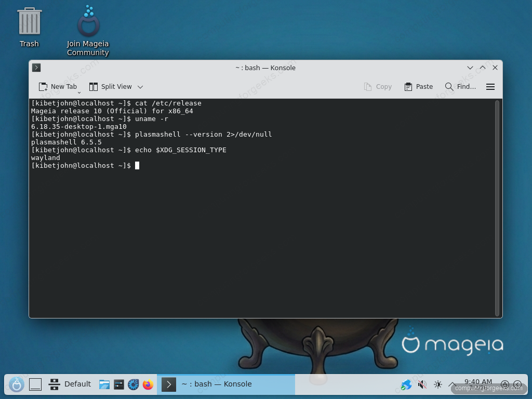Click the Copy toolbar button
Screen dimensions: 532x399
pos(378,87)
